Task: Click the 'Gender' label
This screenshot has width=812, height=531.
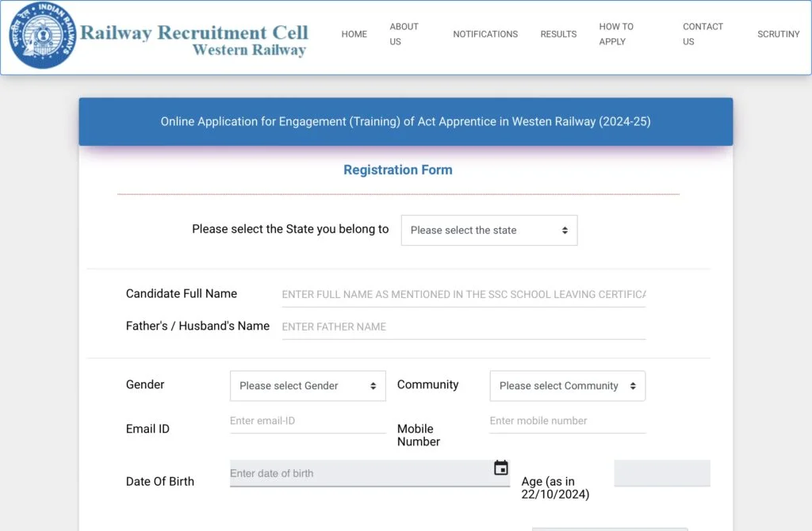Action: (145, 384)
